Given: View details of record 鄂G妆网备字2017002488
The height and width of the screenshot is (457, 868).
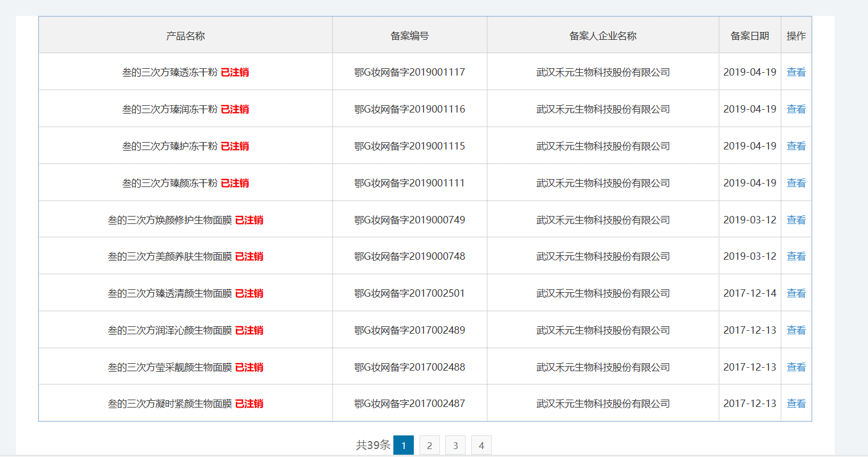Looking at the screenshot, I should 796,367.
